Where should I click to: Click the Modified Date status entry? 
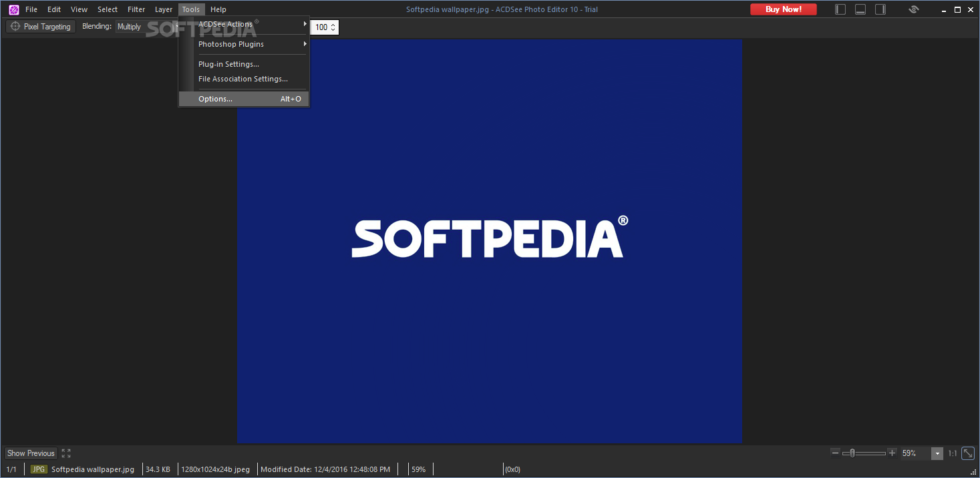[325, 469]
